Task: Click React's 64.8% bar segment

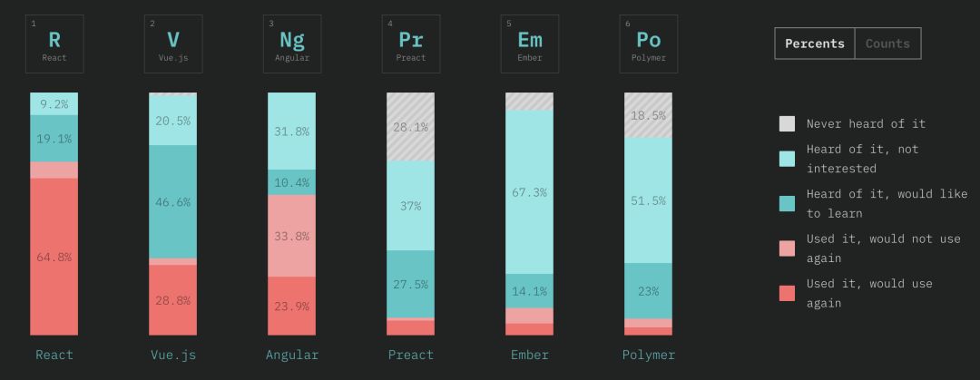Action: 54,257
